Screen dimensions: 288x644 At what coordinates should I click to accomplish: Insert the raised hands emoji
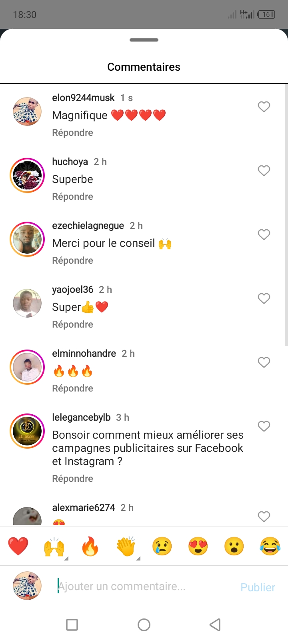pyautogui.click(x=54, y=547)
